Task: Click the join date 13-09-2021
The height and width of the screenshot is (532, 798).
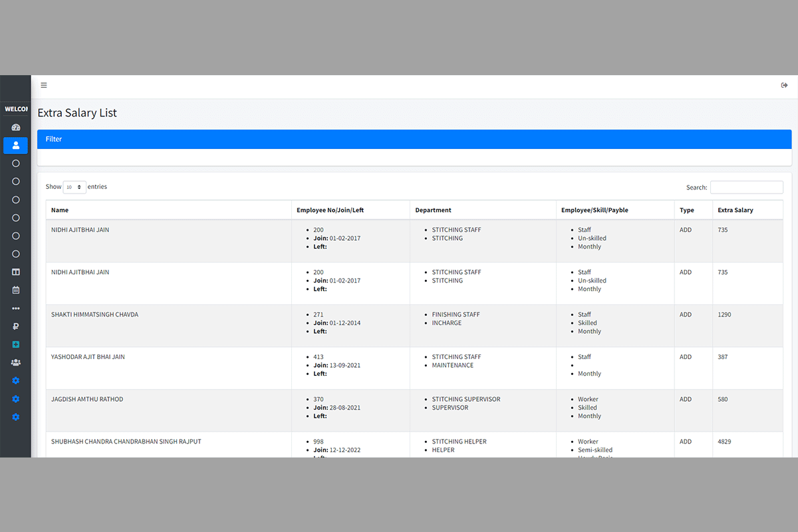Action: (345, 366)
